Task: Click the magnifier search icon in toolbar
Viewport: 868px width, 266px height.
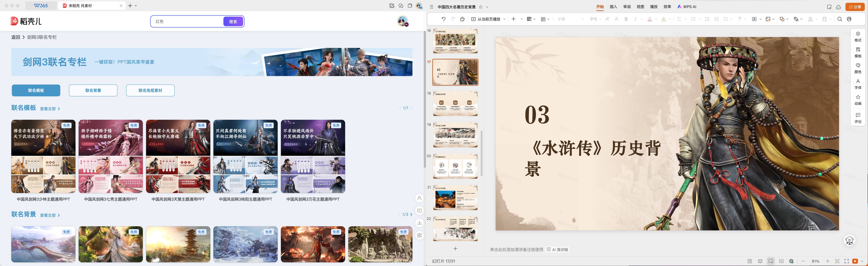Action: [x=839, y=19]
